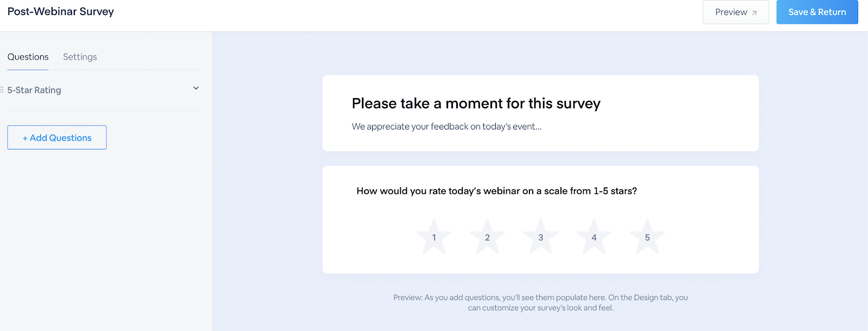Select the 5-star rating
The height and width of the screenshot is (331, 868).
(x=647, y=237)
